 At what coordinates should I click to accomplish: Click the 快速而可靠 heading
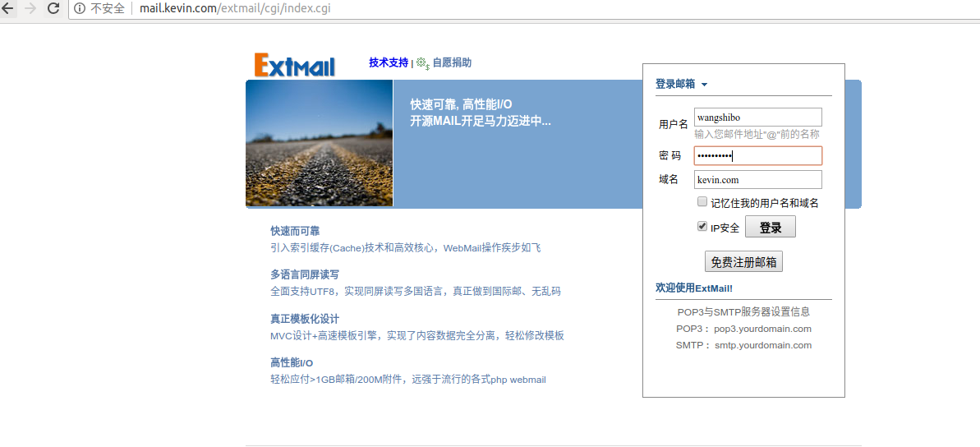295,232
